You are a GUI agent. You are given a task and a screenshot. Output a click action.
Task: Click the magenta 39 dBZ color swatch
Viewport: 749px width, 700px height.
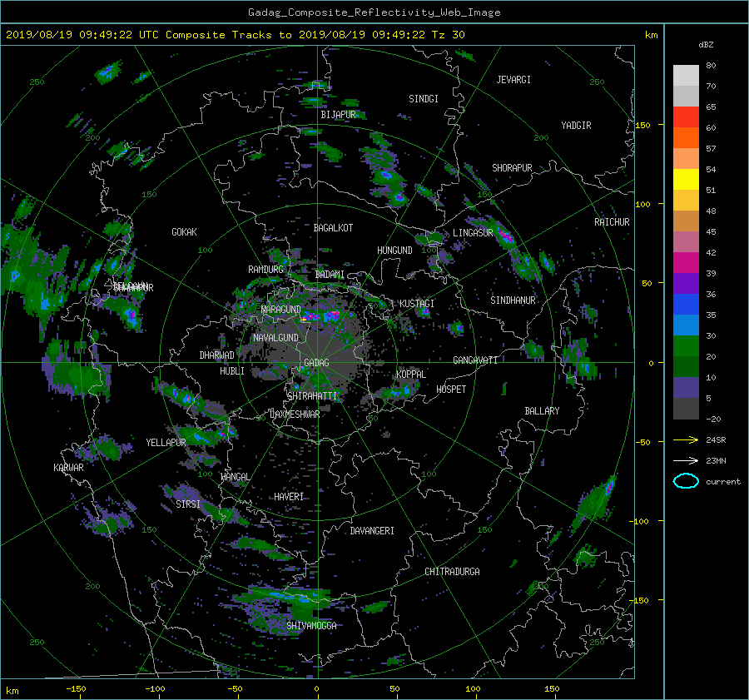686,263
